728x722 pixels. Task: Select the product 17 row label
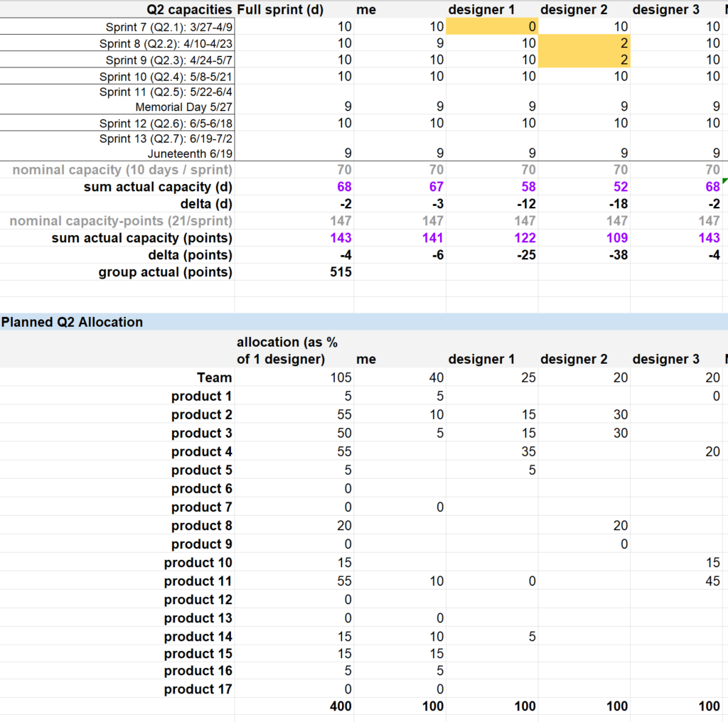(198, 689)
